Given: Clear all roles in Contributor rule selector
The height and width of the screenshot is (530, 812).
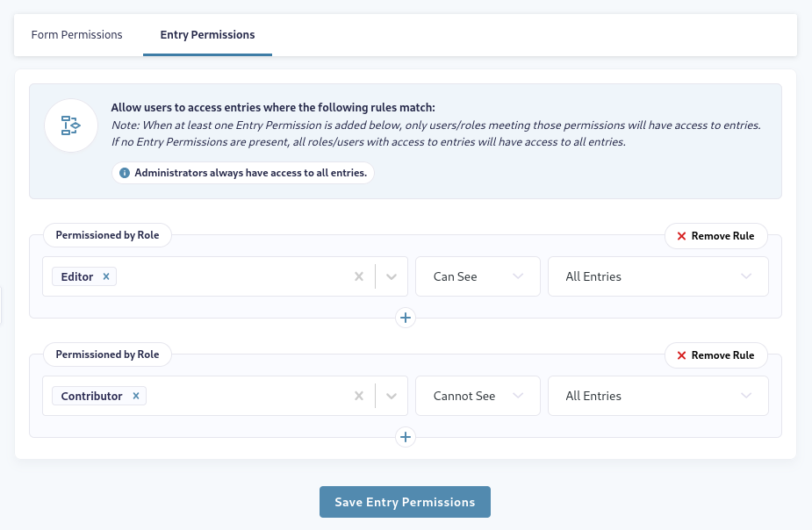Looking at the screenshot, I should [x=359, y=396].
